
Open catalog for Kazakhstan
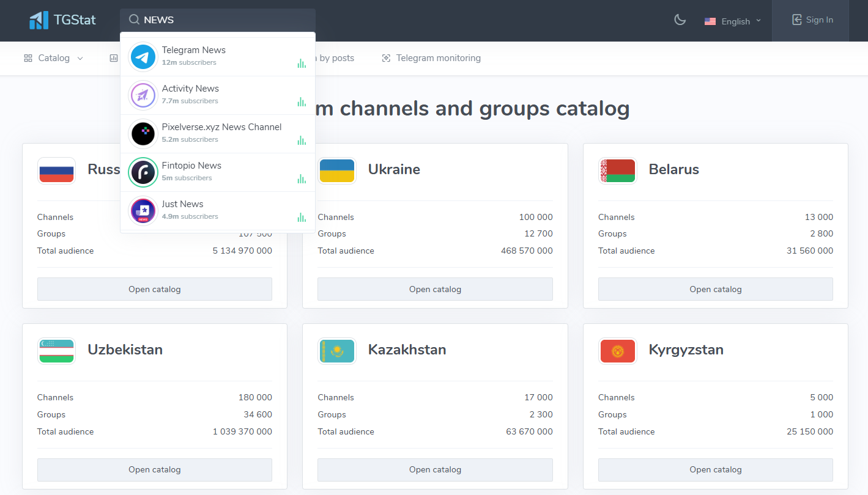tap(435, 469)
